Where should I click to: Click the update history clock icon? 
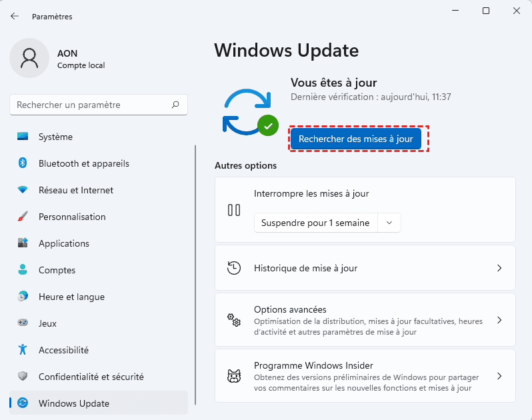point(234,268)
